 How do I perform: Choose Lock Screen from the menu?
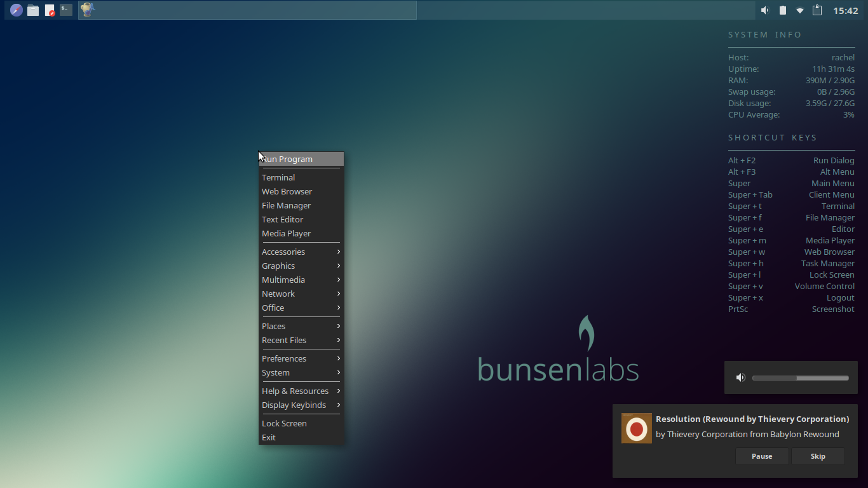coord(301,423)
